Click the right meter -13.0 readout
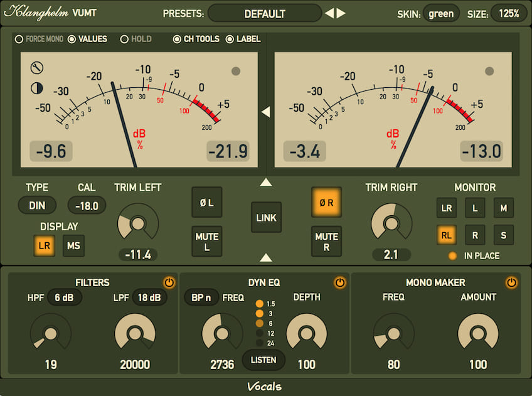 tap(481, 151)
